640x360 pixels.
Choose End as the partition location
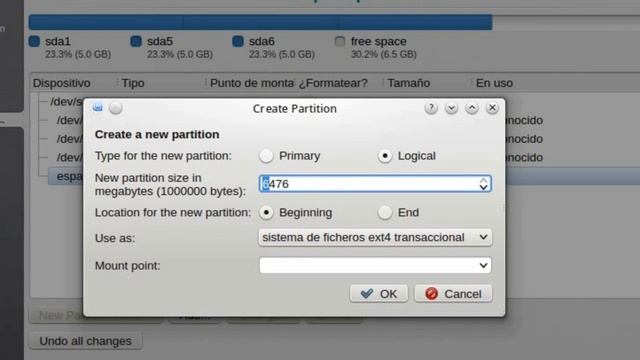385,213
